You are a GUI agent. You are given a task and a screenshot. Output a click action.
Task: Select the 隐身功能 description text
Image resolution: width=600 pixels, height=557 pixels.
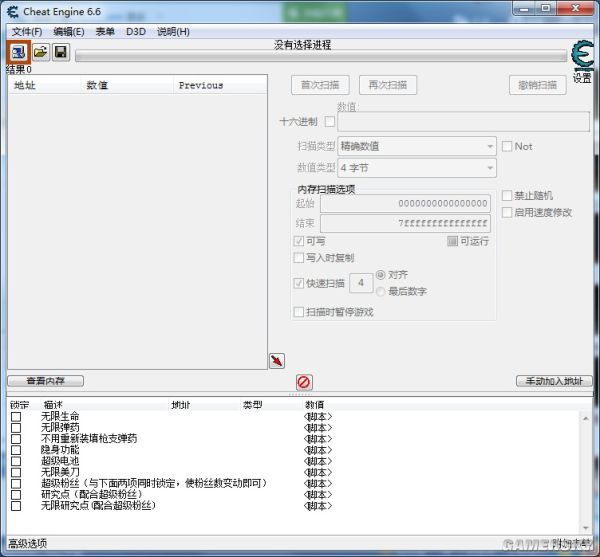60,450
